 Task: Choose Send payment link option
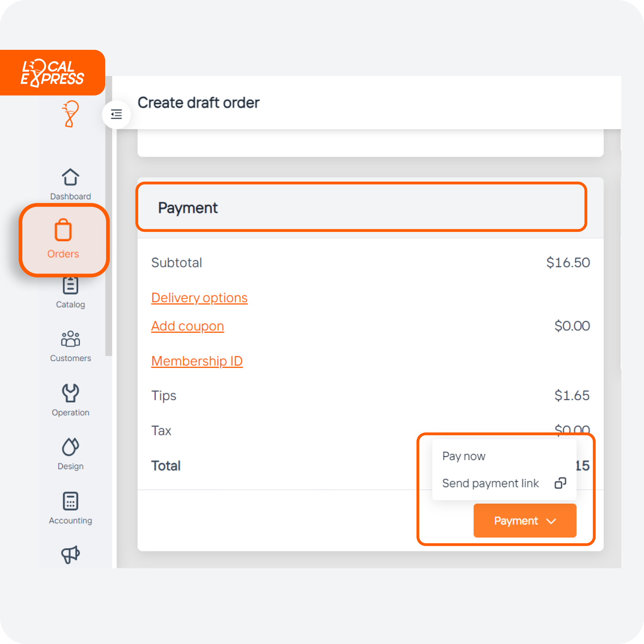pyautogui.click(x=490, y=483)
